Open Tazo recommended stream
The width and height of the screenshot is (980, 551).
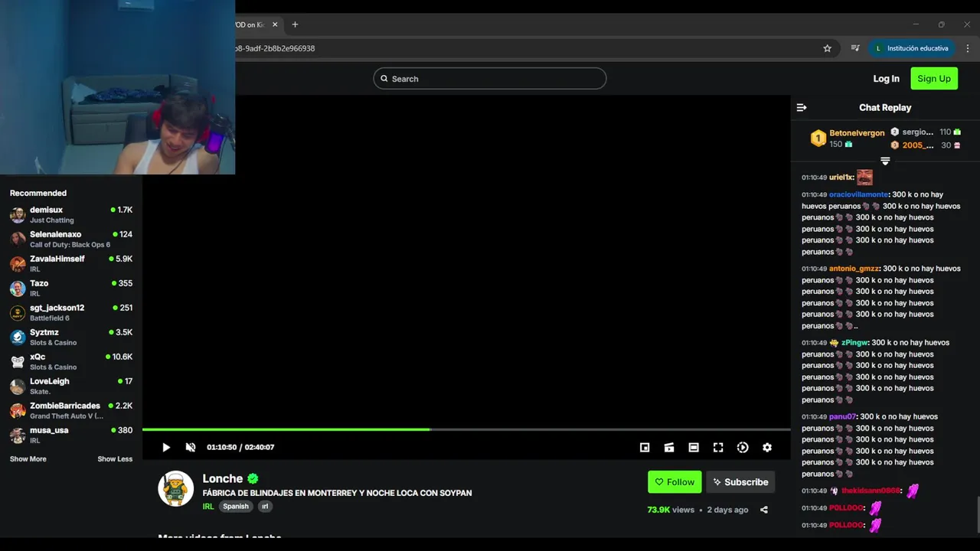coord(71,288)
